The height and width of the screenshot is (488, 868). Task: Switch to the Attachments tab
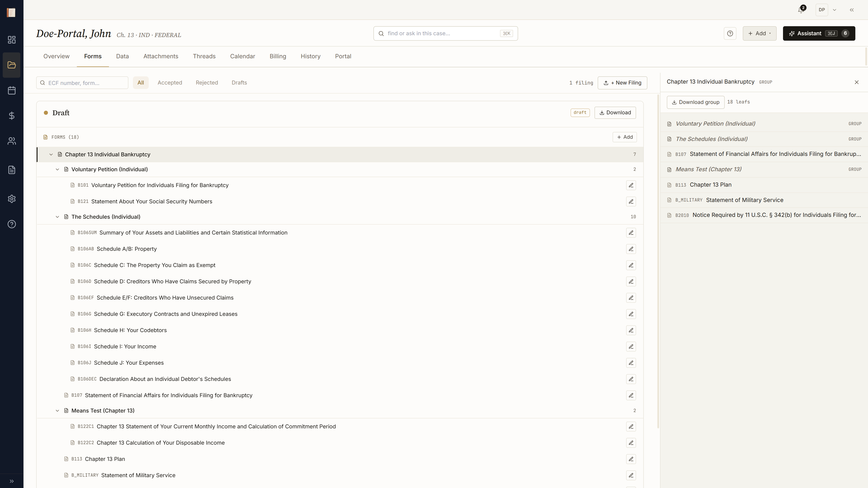point(161,56)
